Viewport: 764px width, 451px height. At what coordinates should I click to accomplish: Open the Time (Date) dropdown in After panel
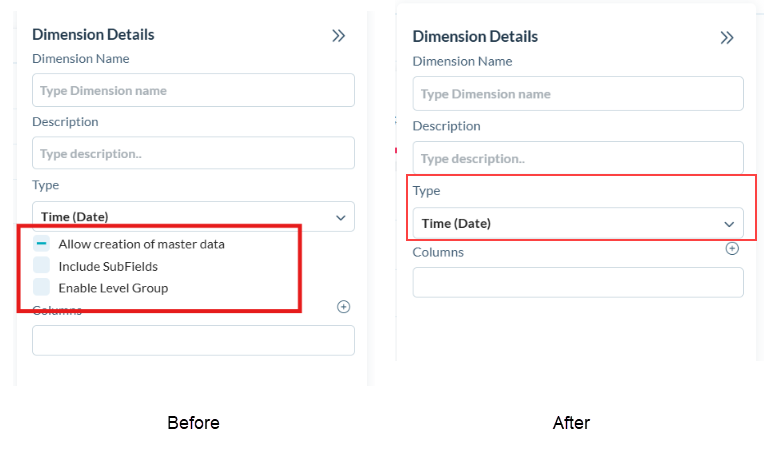click(x=578, y=223)
